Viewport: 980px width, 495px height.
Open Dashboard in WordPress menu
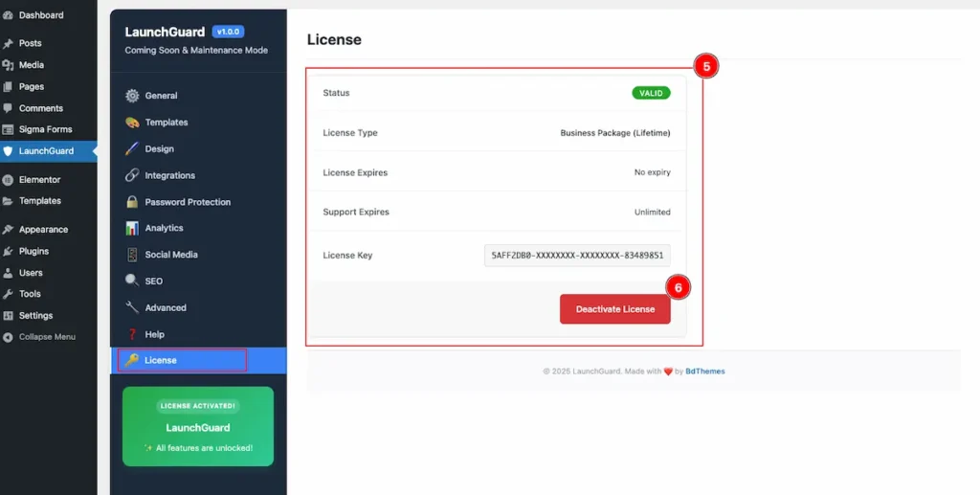[48, 15]
